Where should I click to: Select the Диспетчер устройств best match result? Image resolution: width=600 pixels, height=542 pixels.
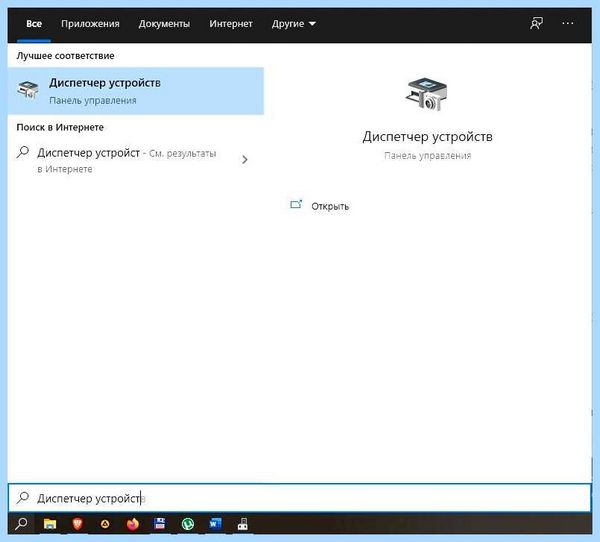click(135, 91)
